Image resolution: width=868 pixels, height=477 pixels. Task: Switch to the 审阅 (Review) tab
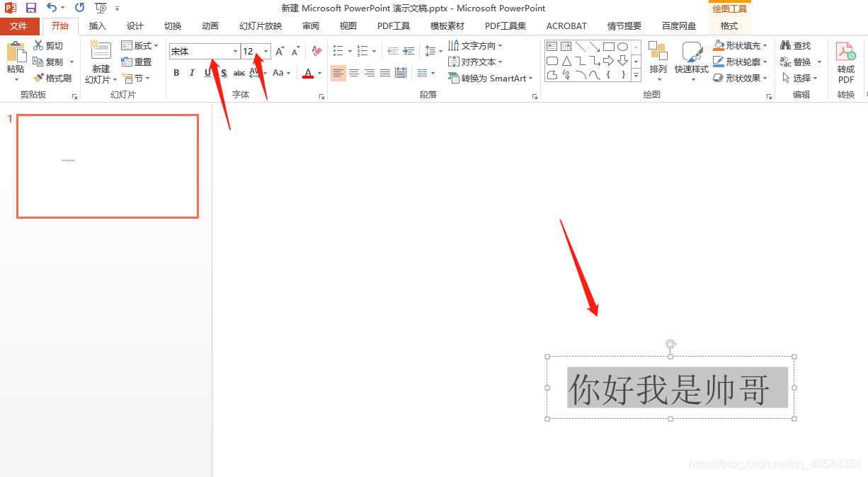click(x=311, y=26)
